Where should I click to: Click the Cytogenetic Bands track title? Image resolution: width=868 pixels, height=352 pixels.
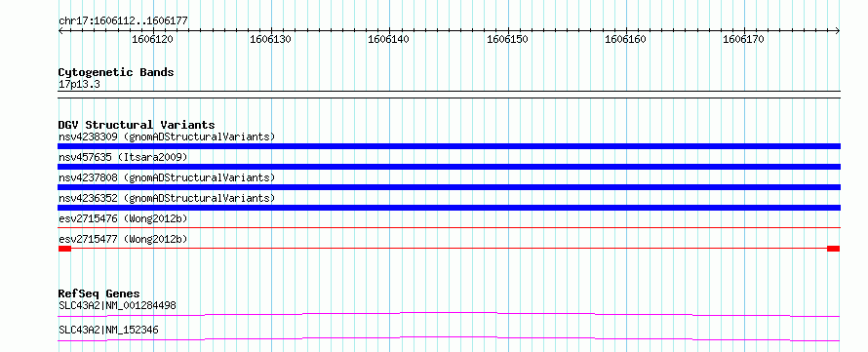[x=116, y=72]
